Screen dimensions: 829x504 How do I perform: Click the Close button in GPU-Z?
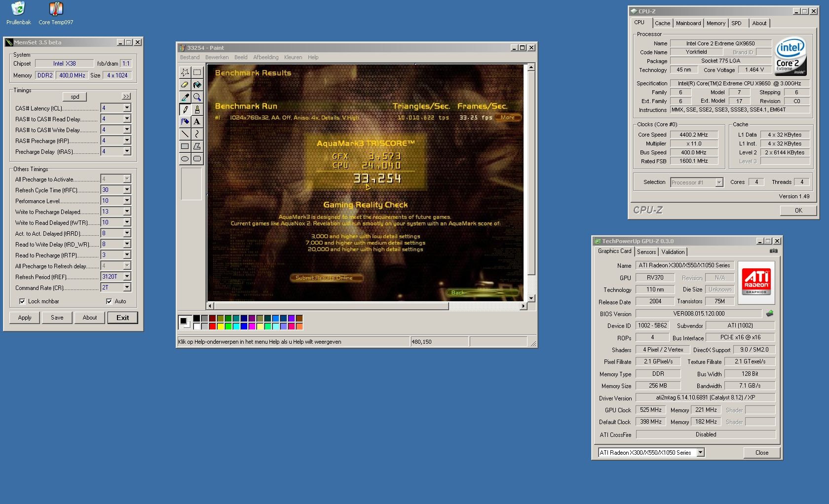pyautogui.click(x=762, y=452)
